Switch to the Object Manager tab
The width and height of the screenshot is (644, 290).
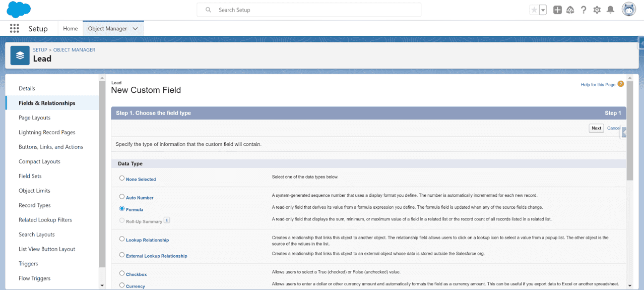pos(107,29)
